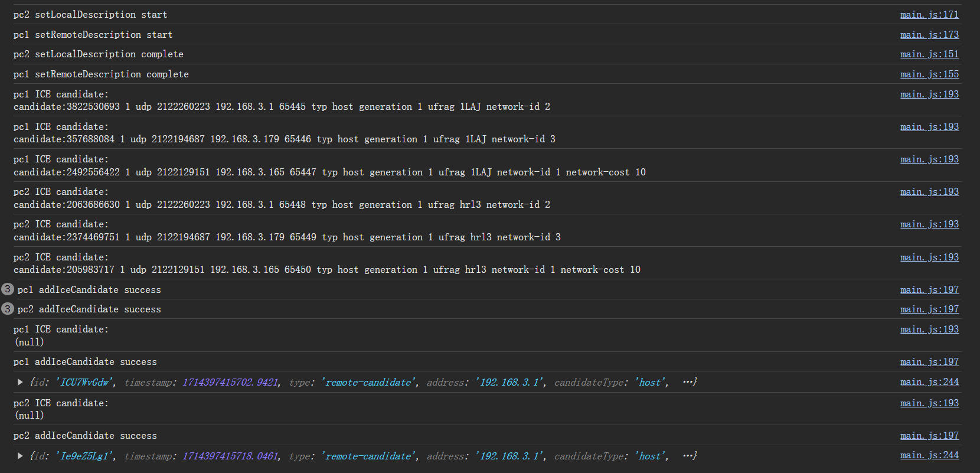Click timestamp value 1714397415702.9421
Screen dimensions: 980x473
tap(230, 382)
